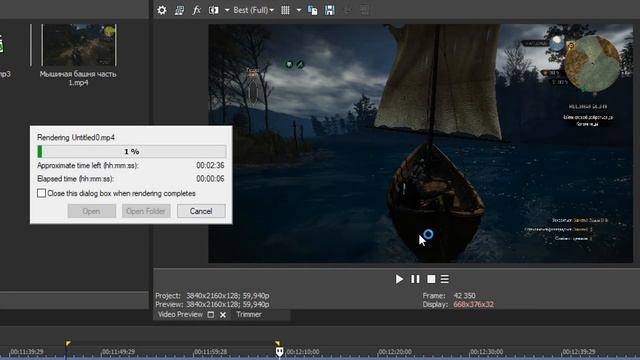Screen dimensions: 640x360
Task: Undock the Video Preview window icon
Action: (211, 315)
